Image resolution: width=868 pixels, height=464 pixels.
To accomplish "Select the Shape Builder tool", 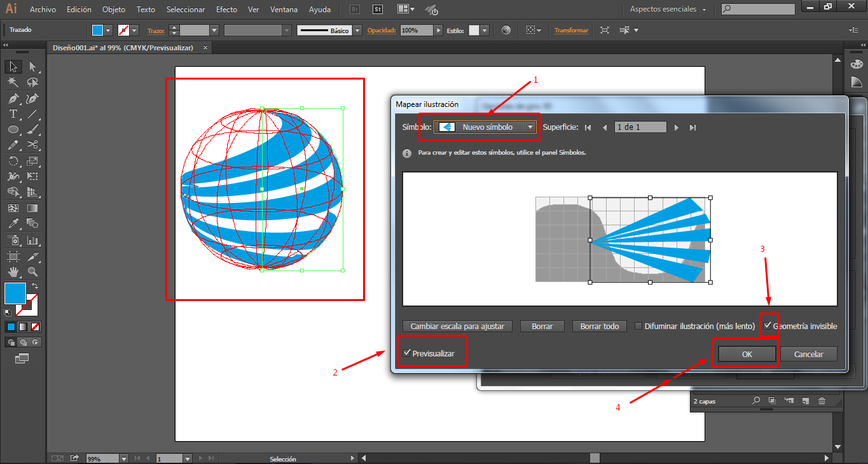I will click(13, 192).
